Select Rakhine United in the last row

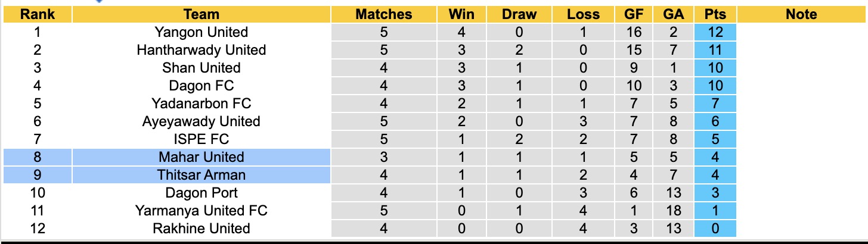[201, 229]
